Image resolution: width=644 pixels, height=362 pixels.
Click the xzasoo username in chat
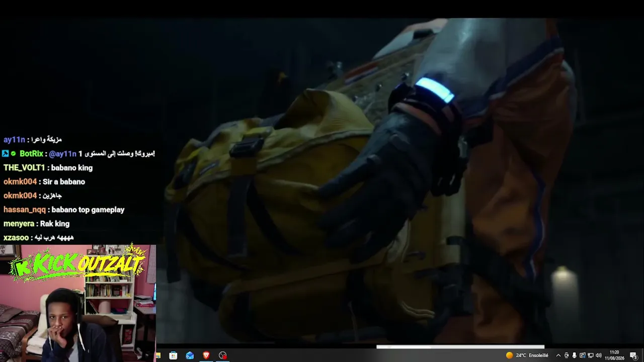[16, 238]
